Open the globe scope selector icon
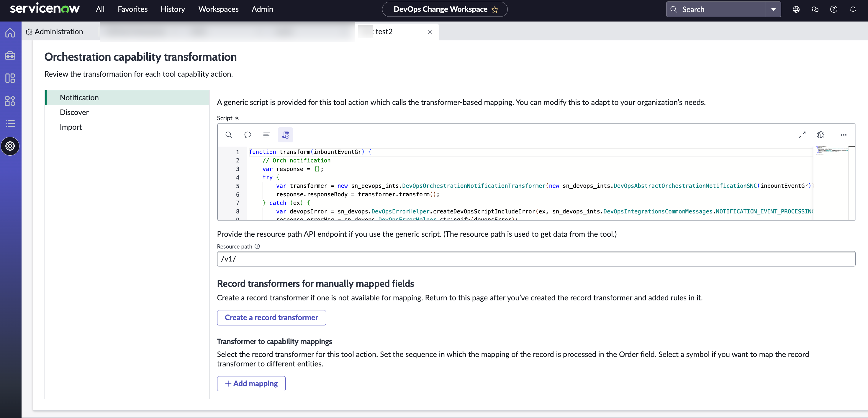 796,9
